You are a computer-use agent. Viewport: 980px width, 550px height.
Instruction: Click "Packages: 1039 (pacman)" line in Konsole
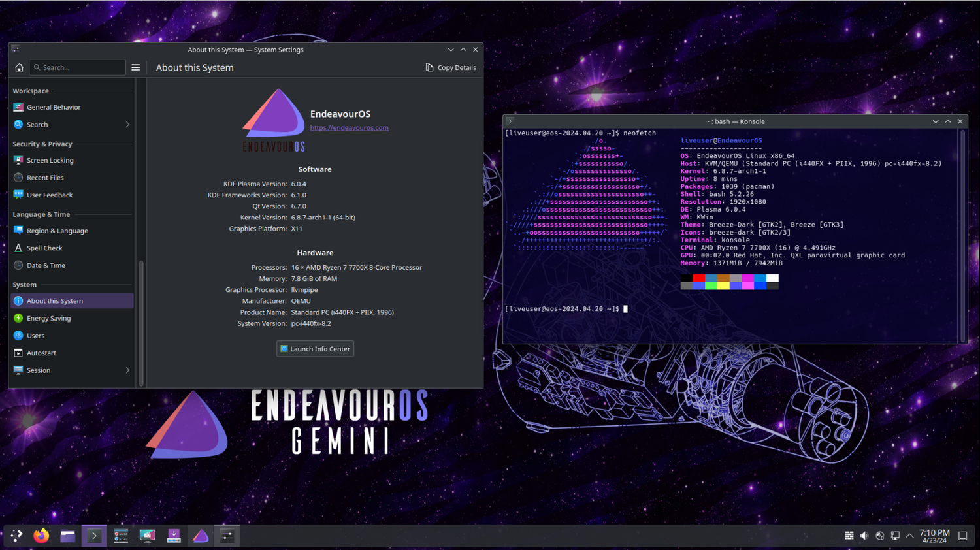tap(727, 186)
